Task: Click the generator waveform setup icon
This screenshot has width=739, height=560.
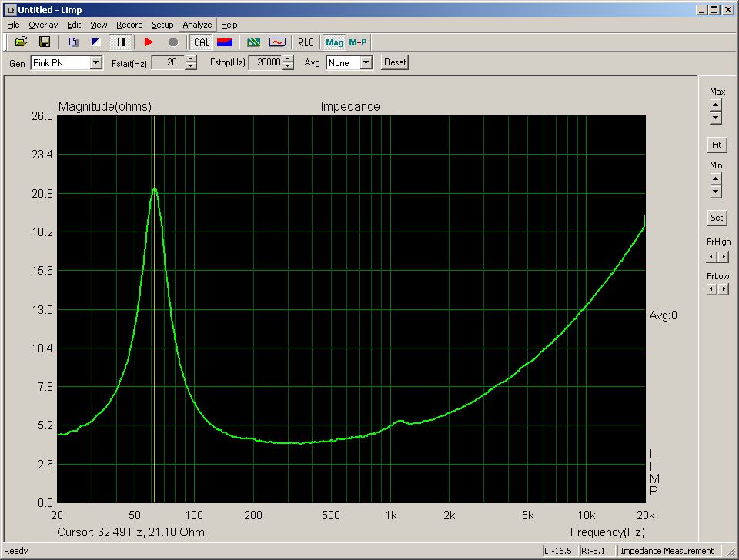Action: (x=277, y=42)
